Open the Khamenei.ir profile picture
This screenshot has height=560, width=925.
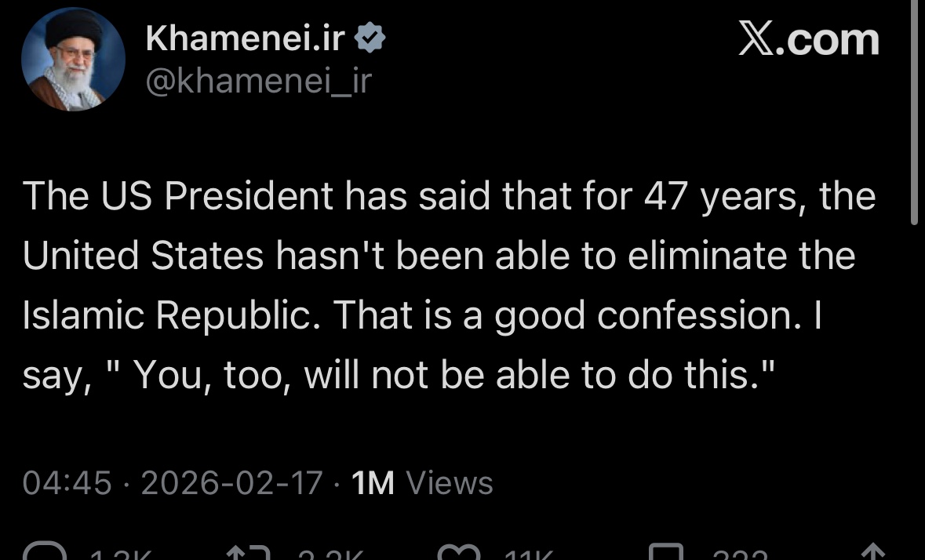[73, 59]
